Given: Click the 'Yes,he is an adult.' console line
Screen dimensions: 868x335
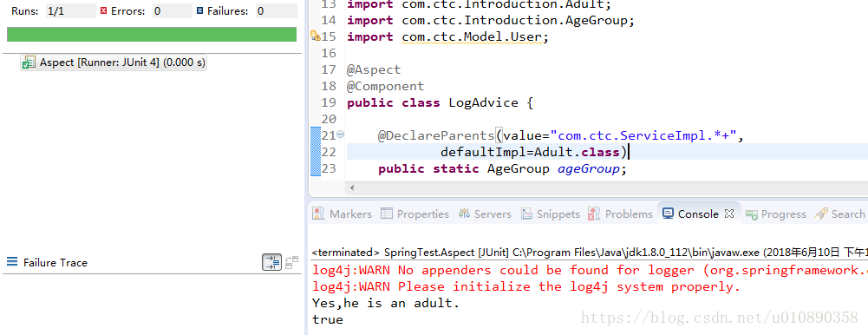Looking at the screenshot, I should (x=386, y=304).
